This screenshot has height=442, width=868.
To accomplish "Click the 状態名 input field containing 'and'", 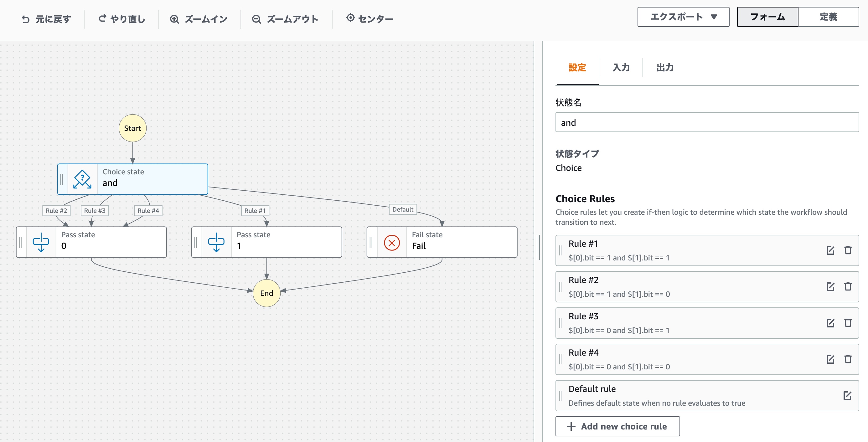I will click(x=707, y=122).
